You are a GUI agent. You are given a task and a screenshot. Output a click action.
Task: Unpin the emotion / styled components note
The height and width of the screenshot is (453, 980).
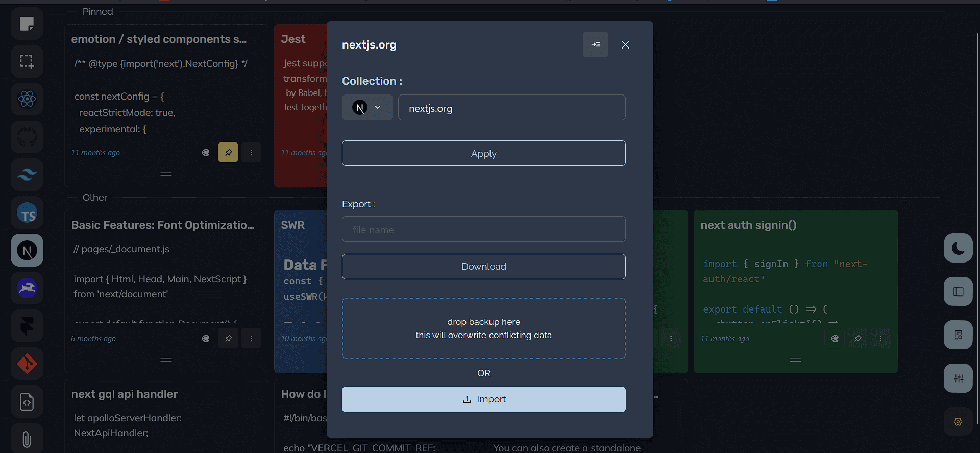pos(228,152)
